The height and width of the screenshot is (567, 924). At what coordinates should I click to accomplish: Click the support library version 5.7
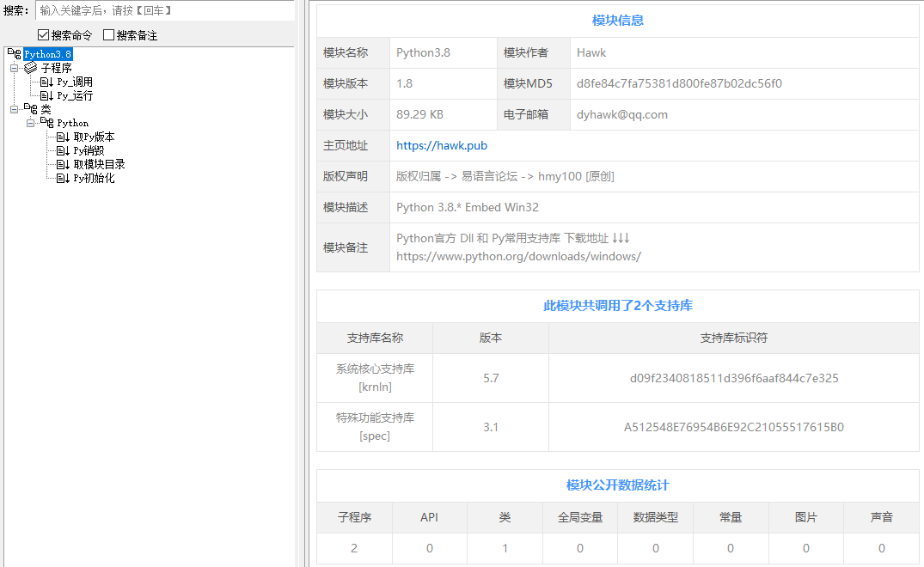(x=491, y=378)
